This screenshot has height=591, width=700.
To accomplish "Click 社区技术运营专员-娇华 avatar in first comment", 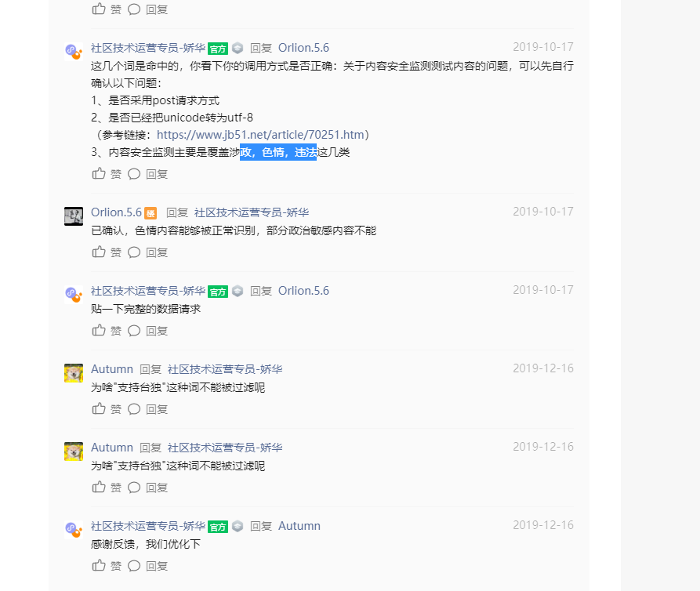I will 74,52.
